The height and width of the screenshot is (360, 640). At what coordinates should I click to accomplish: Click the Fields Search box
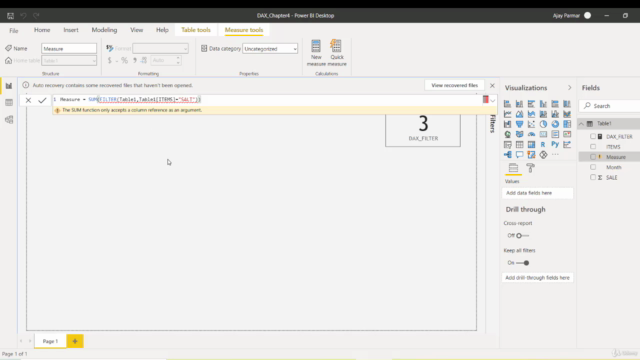(x=610, y=106)
